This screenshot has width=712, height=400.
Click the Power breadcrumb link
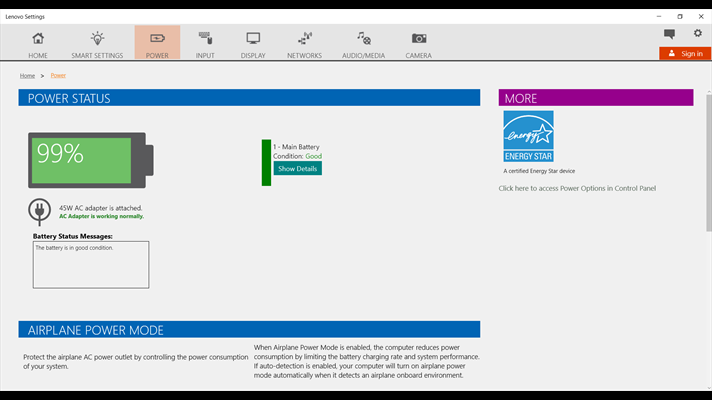pyautogui.click(x=58, y=75)
